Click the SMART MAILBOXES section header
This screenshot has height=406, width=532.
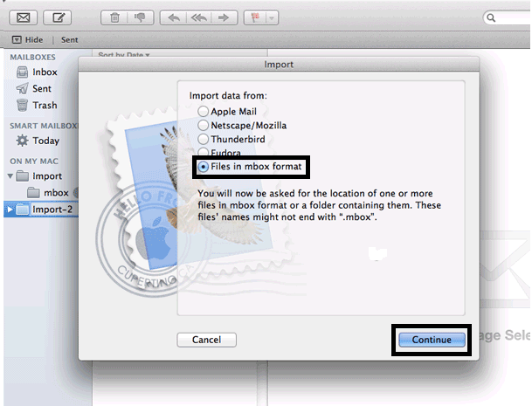tap(44, 126)
